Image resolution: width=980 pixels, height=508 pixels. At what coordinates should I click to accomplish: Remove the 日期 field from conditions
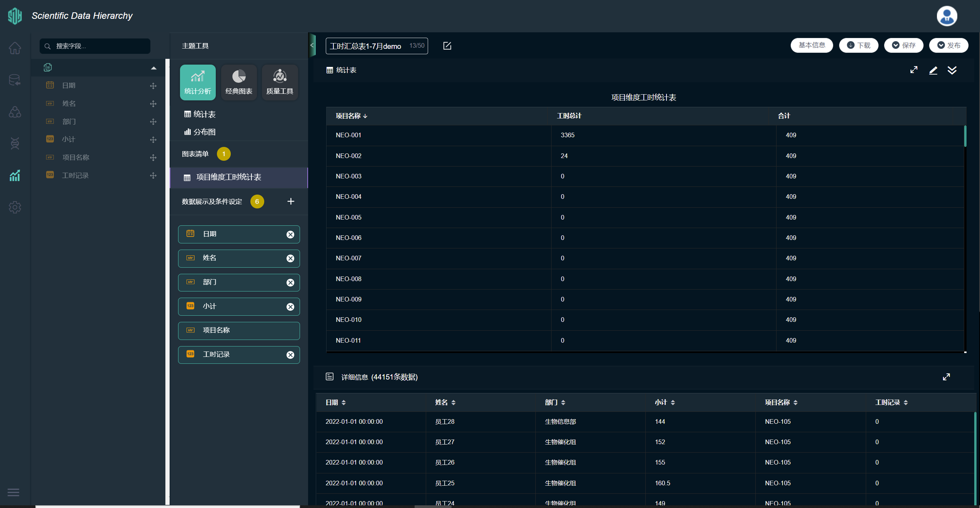tap(290, 235)
